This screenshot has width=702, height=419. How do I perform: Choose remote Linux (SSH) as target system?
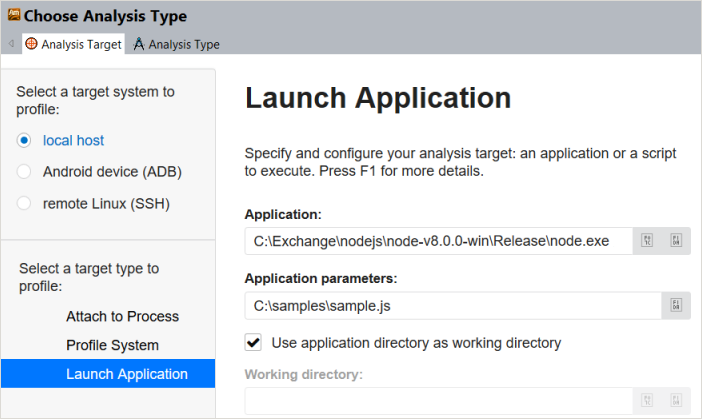click(x=24, y=203)
